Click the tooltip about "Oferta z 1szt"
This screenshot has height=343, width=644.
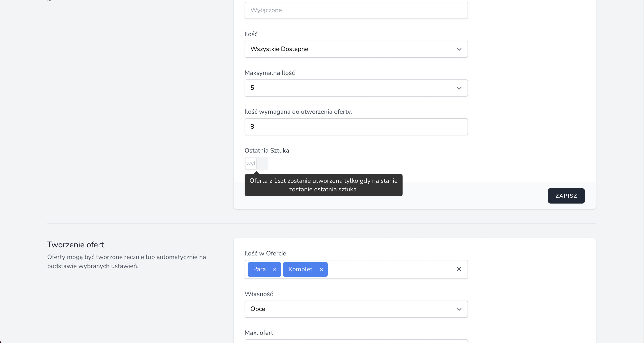[324, 185]
